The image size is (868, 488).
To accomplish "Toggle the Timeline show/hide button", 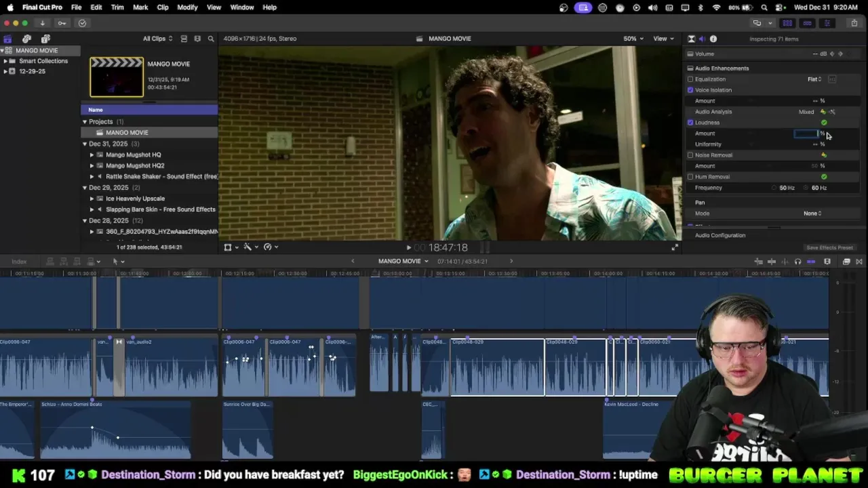I will click(x=807, y=23).
